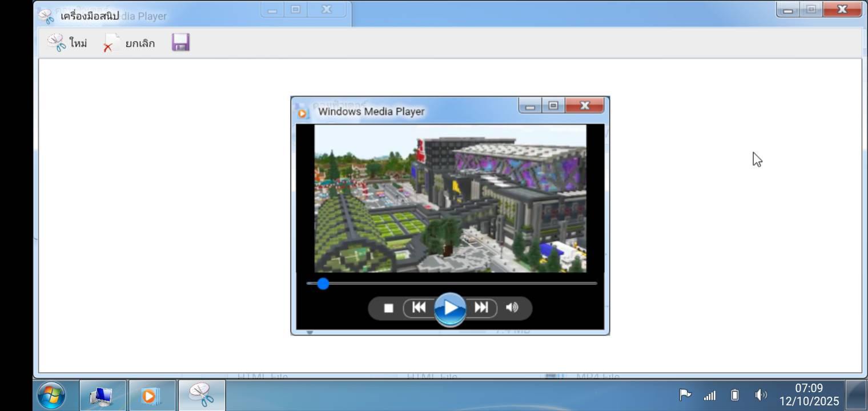Image resolution: width=868 pixels, height=411 pixels.
Task: Minimize the Snipping Tool window
Action: 788,9
